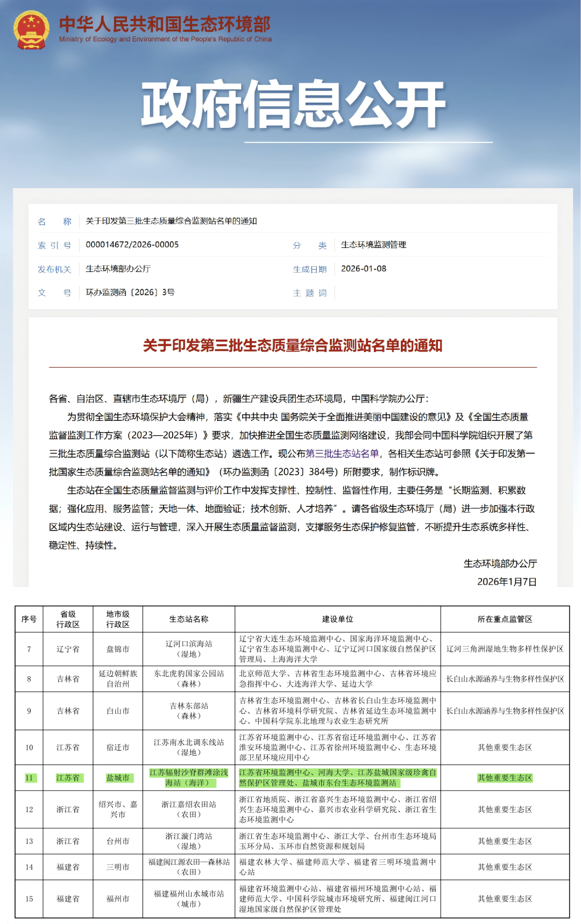Click the highlighted 盐城市 cell
The width and height of the screenshot is (581, 924).
[118, 778]
